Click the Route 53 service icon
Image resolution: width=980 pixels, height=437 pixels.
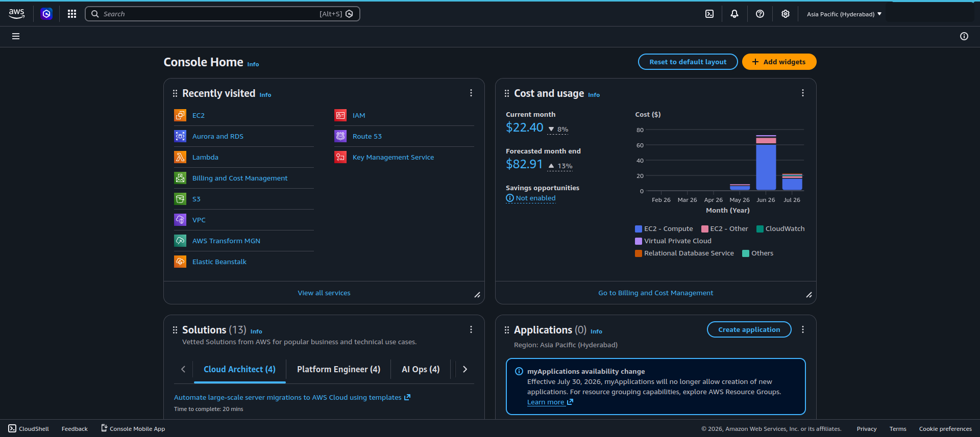340,136
